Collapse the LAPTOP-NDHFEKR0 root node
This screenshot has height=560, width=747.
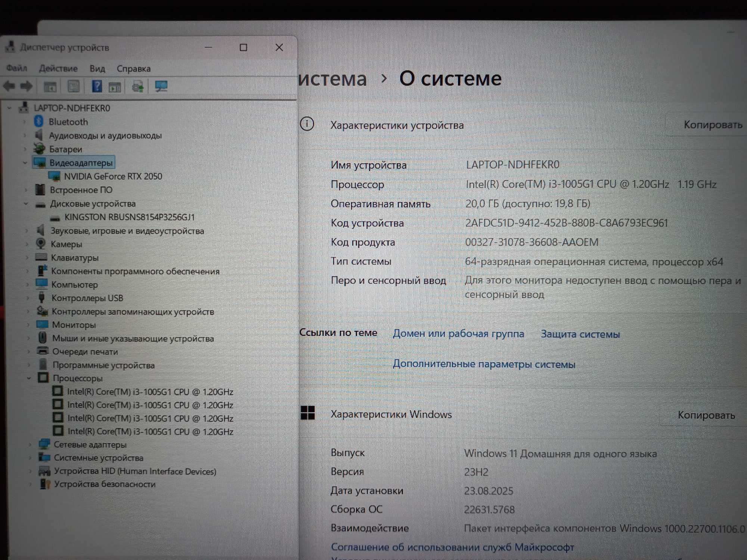click(9, 108)
